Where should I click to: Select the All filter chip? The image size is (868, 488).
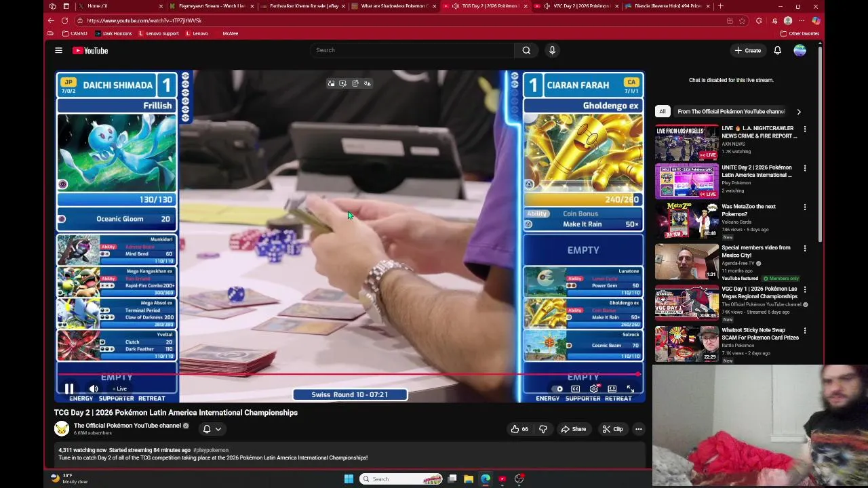(662, 112)
